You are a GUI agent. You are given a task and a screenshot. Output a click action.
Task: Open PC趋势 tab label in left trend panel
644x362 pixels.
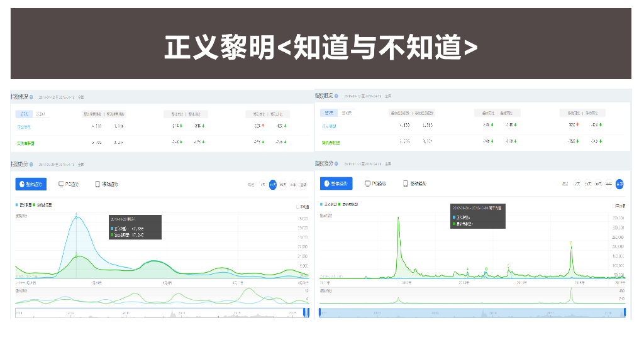(x=72, y=184)
